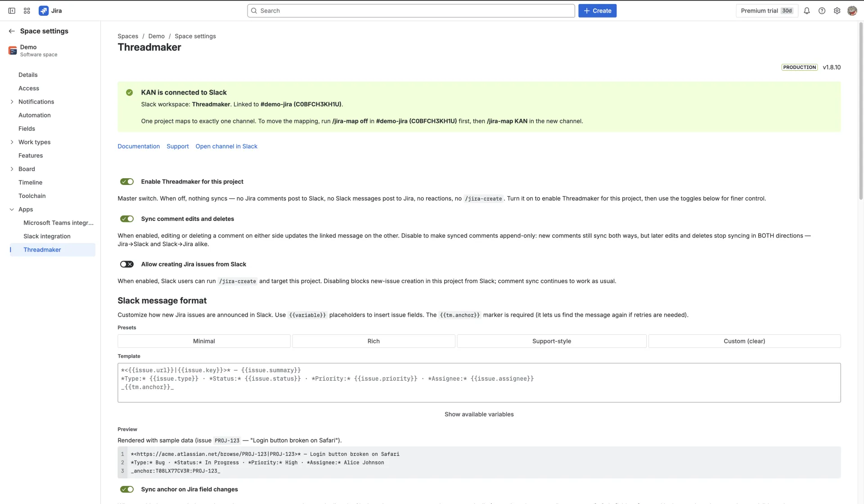Go to Demo breadcrumb
Screen dimensions: 864x504
(156, 36)
